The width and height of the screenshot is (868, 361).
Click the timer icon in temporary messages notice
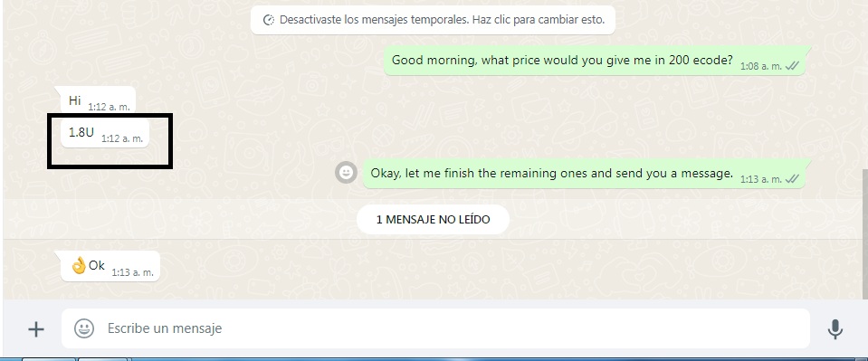click(268, 20)
